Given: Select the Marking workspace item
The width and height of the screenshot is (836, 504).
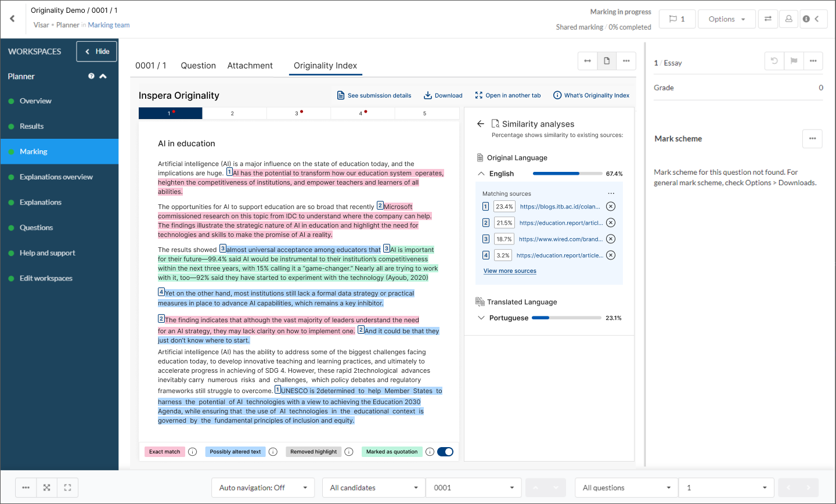Looking at the screenshot, I should [x=59, y=152].
